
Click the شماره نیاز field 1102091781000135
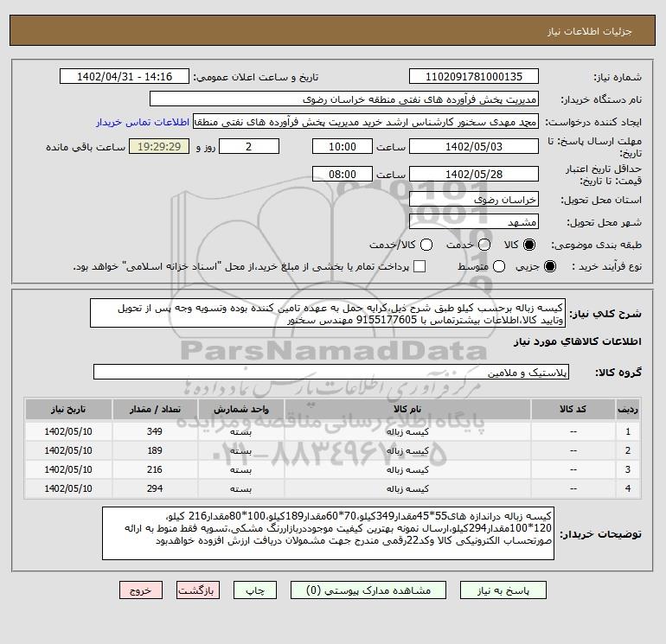pyautogui.click(x=474, y=76)
